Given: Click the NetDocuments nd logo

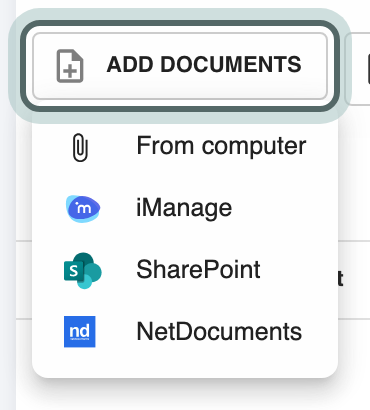Looking at the screenshot, I should pyautogui.click(x=80, y=332).
